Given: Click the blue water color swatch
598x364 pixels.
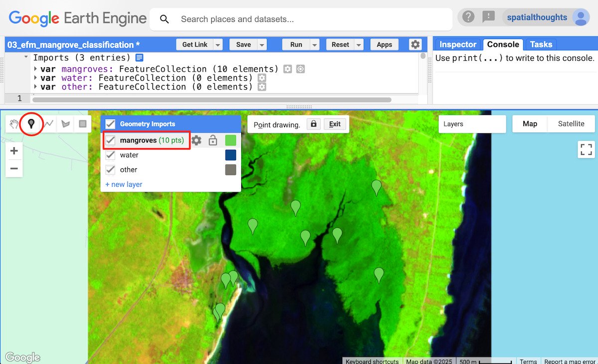Looking at the screenshot, I should coord(231,155).
